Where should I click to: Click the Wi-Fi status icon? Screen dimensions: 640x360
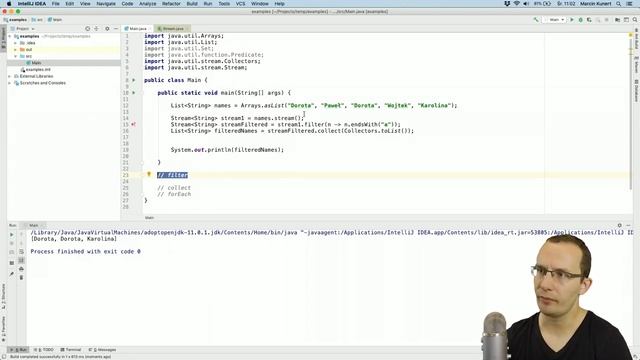click(516, 4)
